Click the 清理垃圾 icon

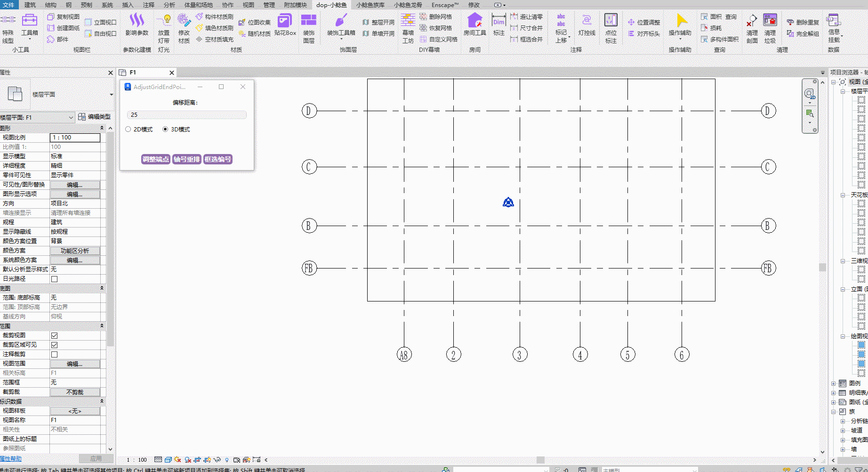tap(770, 21)
